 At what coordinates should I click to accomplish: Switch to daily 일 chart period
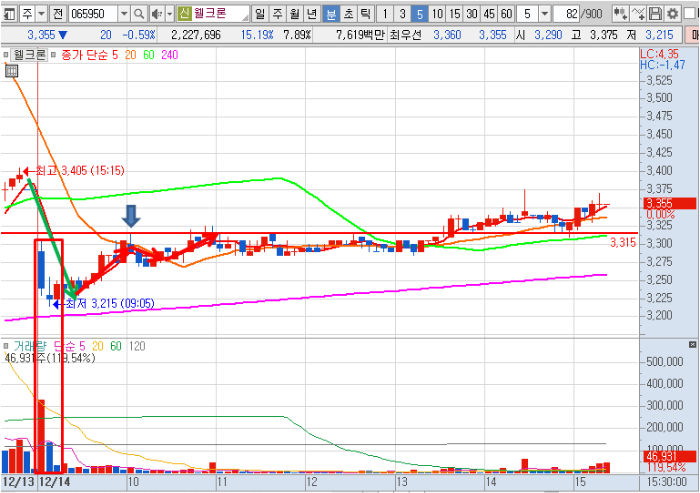(x=259, y=14)
